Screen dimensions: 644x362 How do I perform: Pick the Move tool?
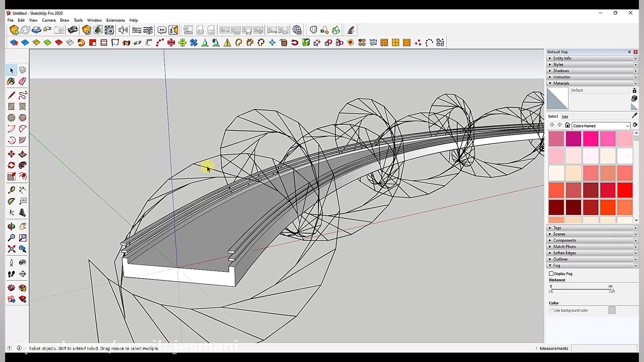click(11, 154)
